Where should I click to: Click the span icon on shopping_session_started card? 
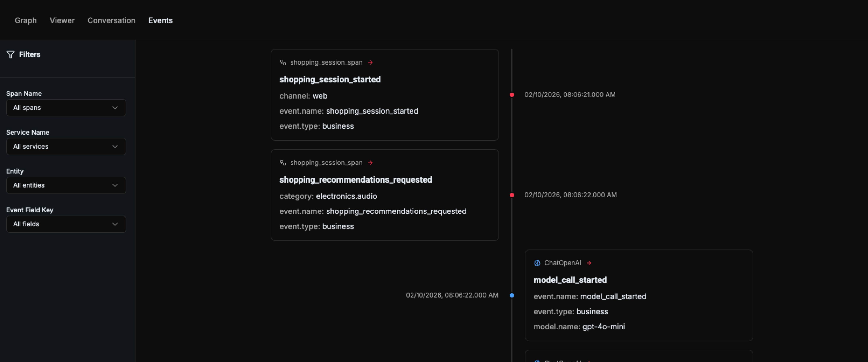283,62
